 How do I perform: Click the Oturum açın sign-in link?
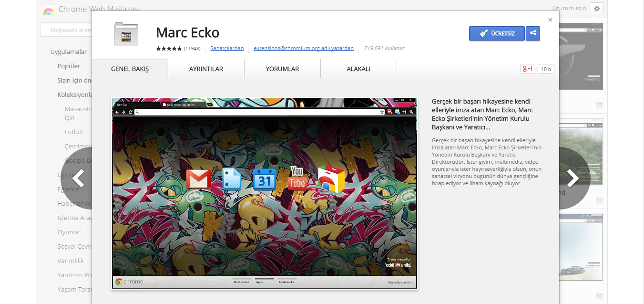point(569,8)
